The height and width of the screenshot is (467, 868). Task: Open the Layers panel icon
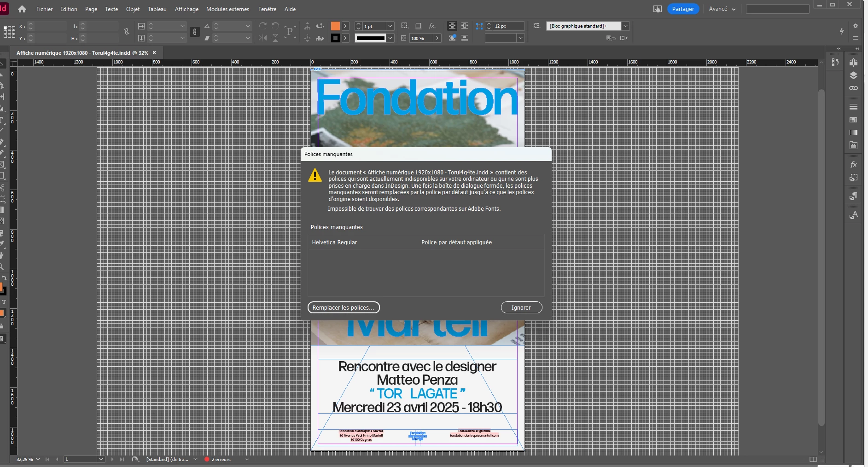pyautogui.click(x=853, y=75)
